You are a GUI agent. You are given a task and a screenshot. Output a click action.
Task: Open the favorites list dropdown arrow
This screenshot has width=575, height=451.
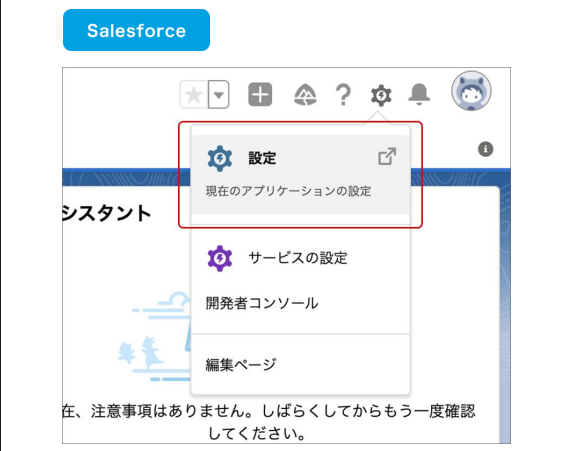(x=219, y=95)
